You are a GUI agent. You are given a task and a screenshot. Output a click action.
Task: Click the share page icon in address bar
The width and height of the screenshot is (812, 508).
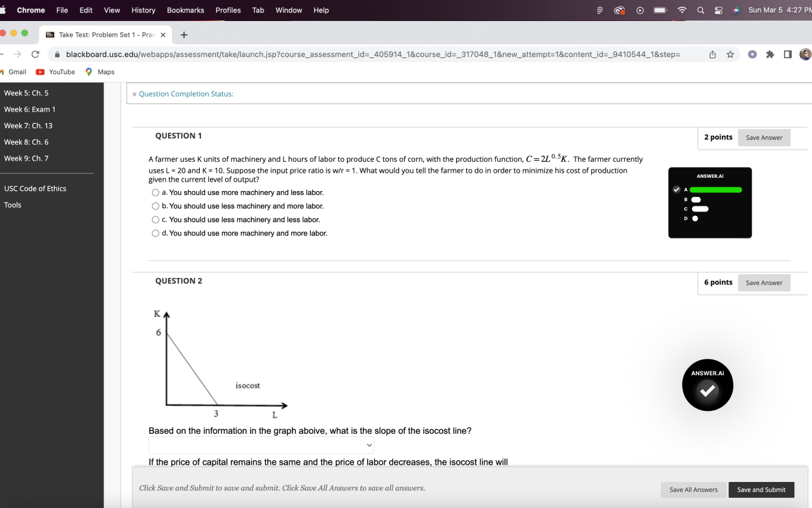pyautogui.click(x=712, y=55)
